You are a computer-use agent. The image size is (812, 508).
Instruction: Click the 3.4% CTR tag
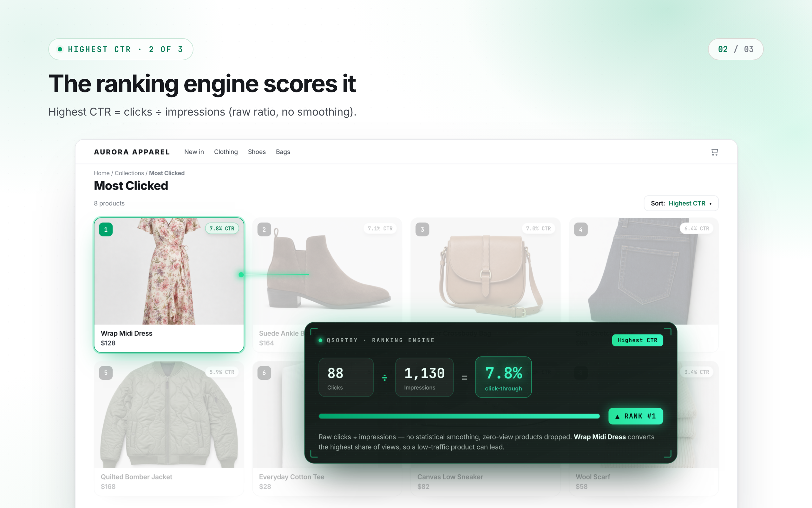[x=697, y=372]
